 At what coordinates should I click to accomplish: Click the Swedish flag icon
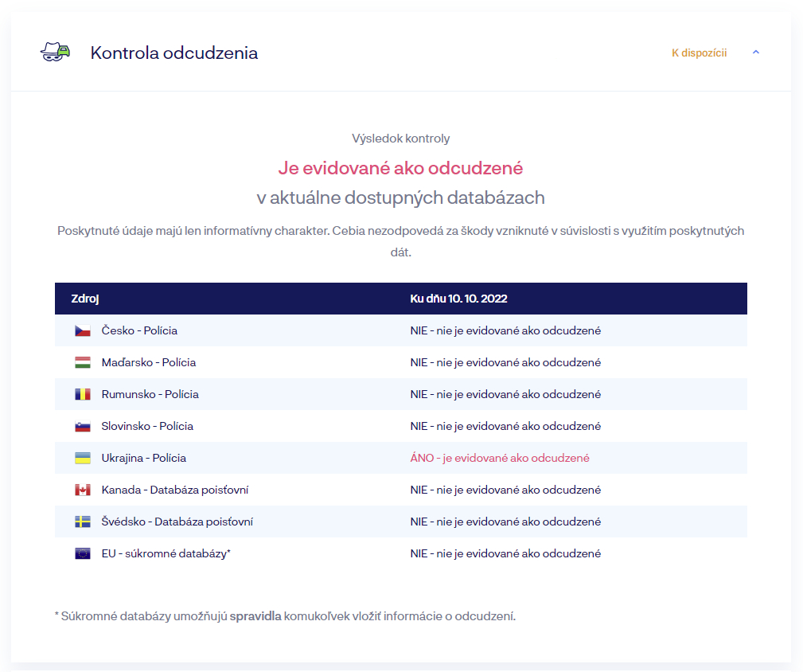pos(83,522)
